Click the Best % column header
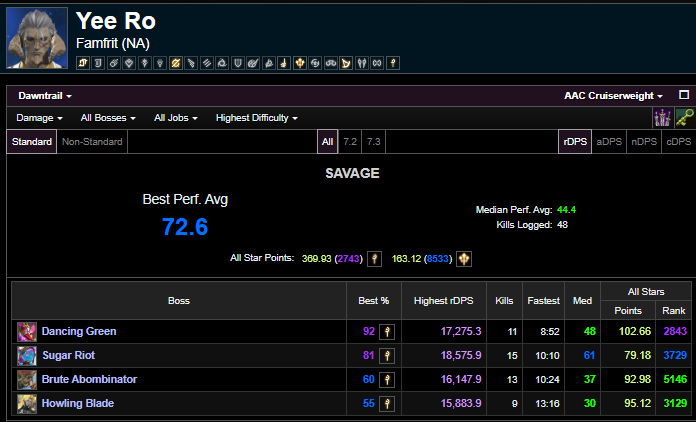 (374, 300)
